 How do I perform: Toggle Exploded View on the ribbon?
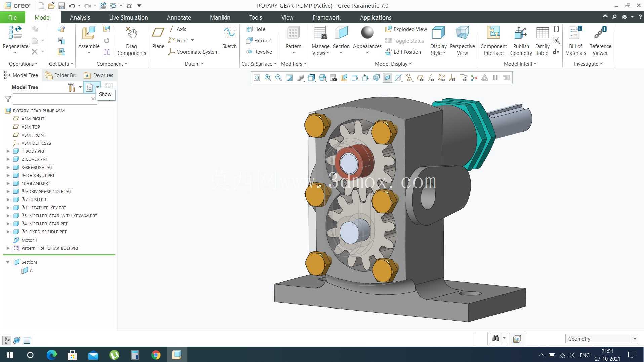click(x=406, y=29)
